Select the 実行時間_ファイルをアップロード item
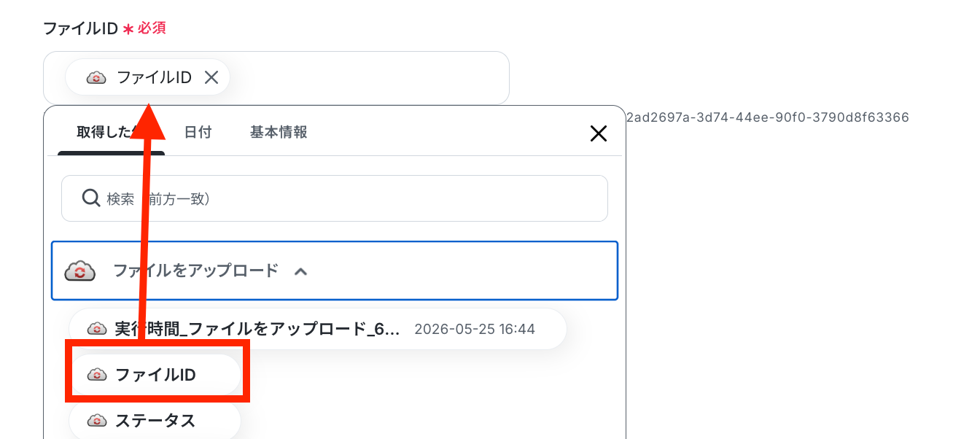This screenshot has height=439, width=980. (x=318, y=329)
